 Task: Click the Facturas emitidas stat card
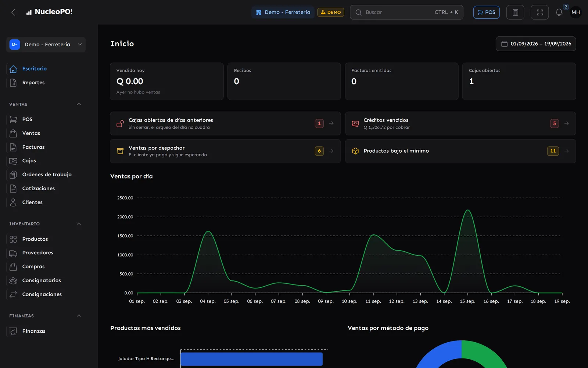coord(402,81)
